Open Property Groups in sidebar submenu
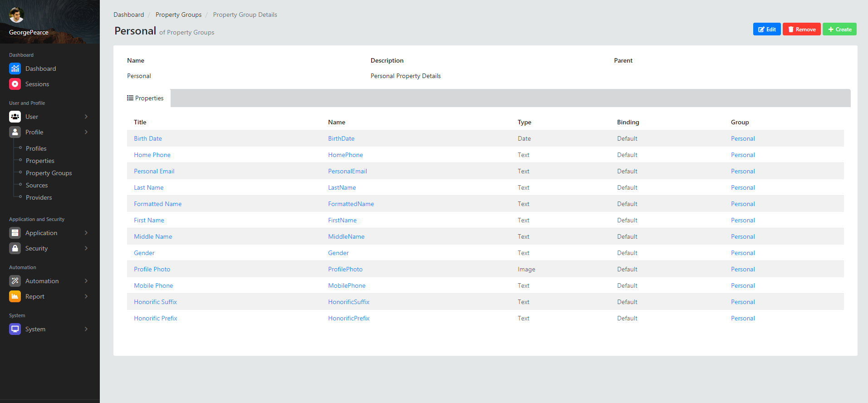Image resolution: width=868 pixels, height=403 pixels. pyautogui.click(x=49, y=173)
